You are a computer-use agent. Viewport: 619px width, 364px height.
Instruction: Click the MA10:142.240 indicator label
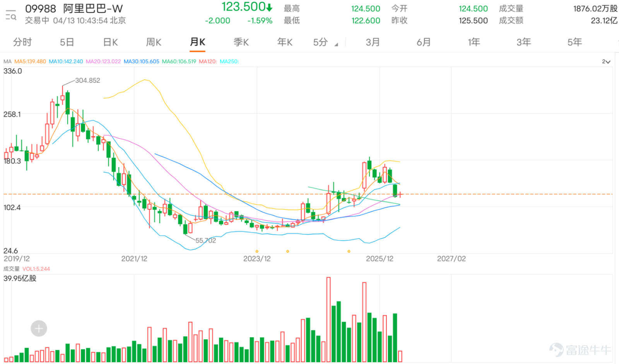pos(66,61)
